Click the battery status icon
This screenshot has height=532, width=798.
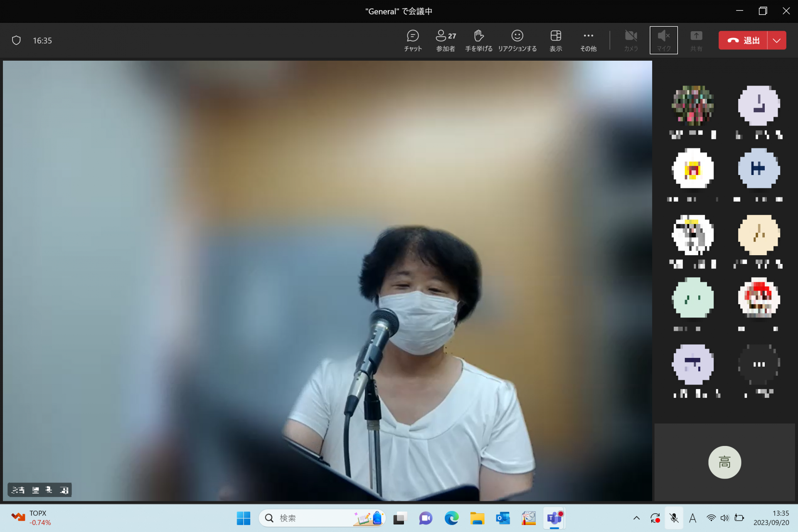point(739,518)
